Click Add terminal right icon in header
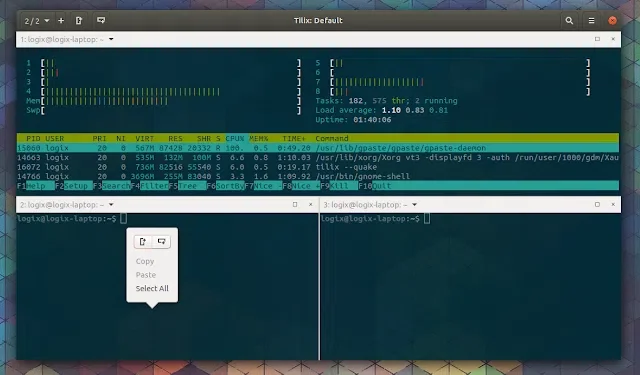 [x=79, y=20]
